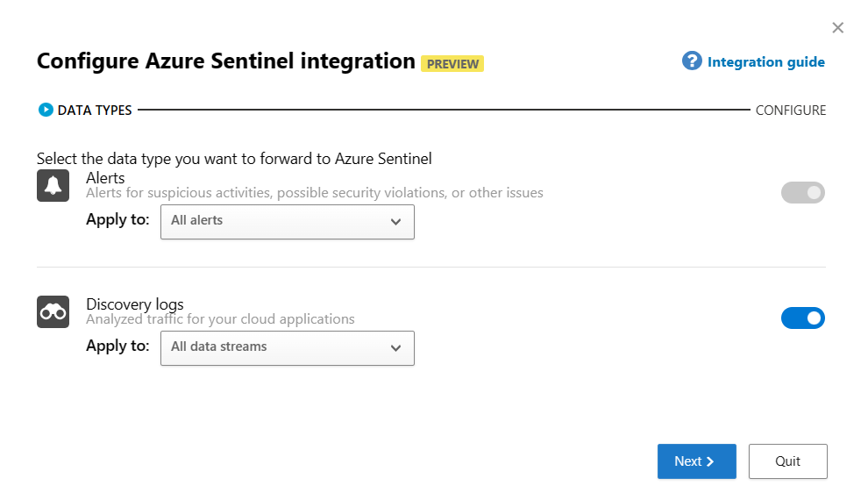Open the Integration guide link
This screenshot has width=868, height=500.
pos(766,62)
